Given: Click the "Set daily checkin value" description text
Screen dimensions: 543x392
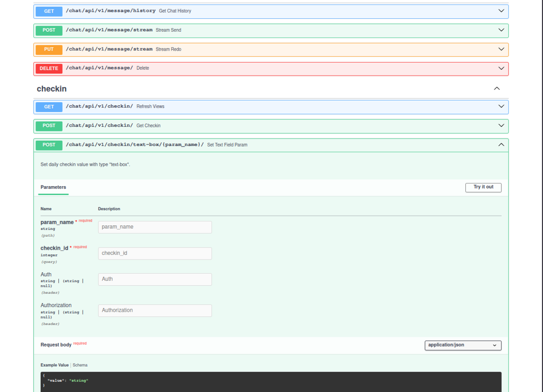Looking at the screenshot, I should click(x=85, y=165).
